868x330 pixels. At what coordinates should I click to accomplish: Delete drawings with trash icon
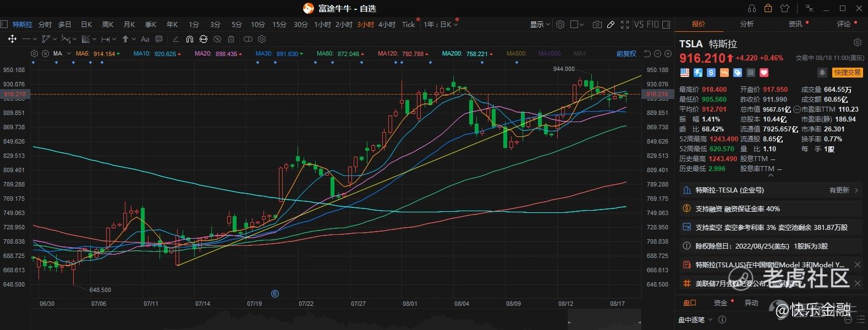pos(231,39)
